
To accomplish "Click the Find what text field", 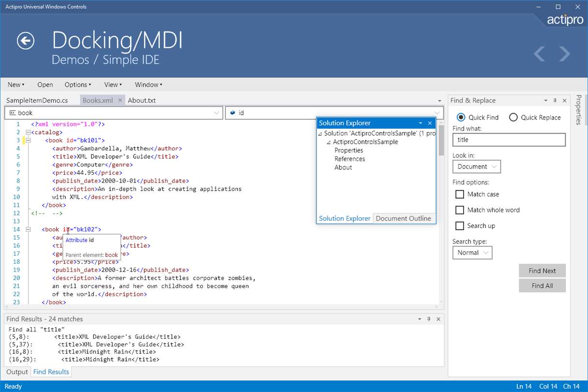I will pos(509,140).
